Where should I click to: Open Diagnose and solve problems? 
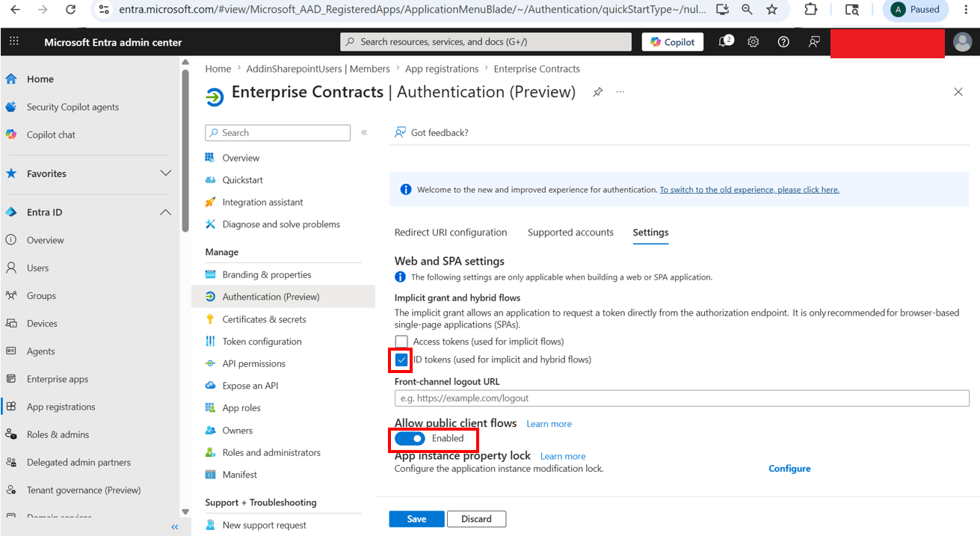click(281, 224)
